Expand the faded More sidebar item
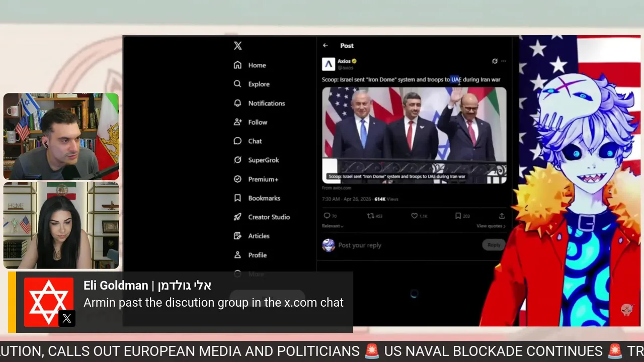Screen dimensions: 644x362 pyautogui.click(x=249, y=274)
